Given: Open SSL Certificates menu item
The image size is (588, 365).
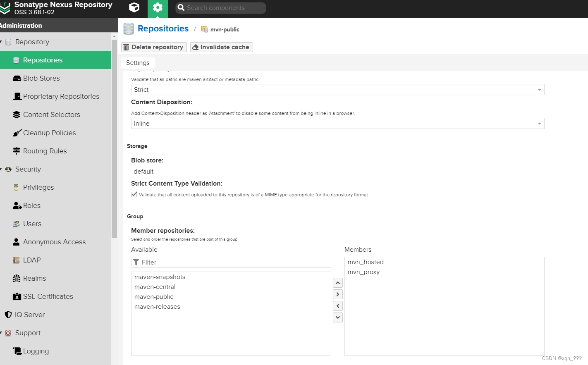Looking at the screenshot, I should coord(55,296).
